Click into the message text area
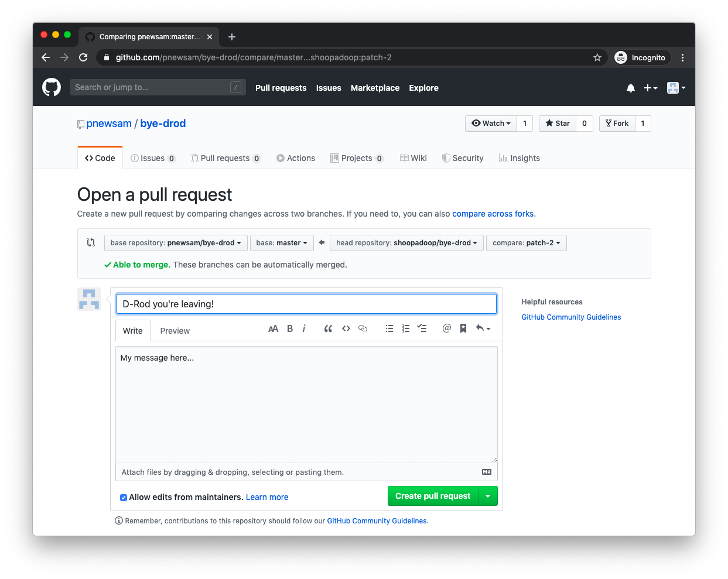 (x=306, y=405)
